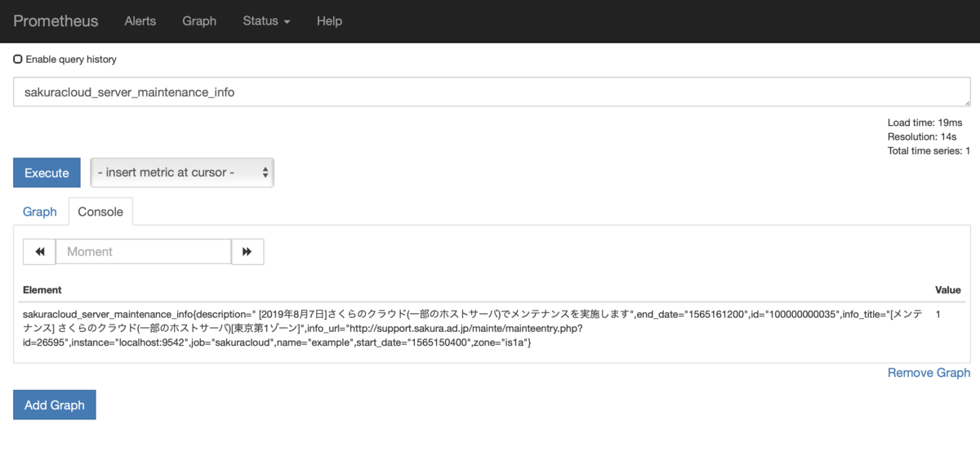Viewport: 980px width, 466px height.
Task: Go to the Graph nav item
Action: (199, 21)
